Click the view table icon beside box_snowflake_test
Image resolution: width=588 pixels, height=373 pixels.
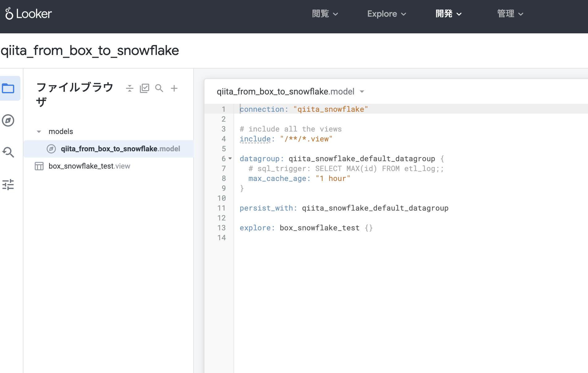point(39,166)
